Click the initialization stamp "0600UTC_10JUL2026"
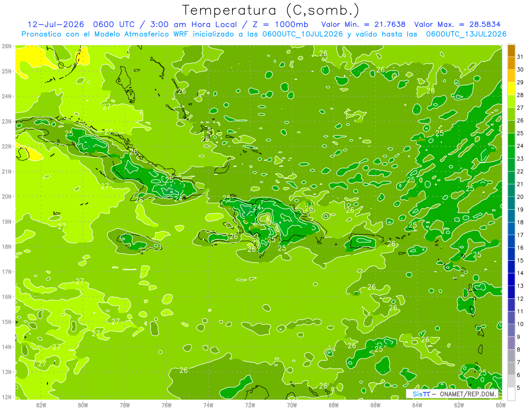Image resolution: width=532 pixels, height=411 pixels. tap(302, 34)
